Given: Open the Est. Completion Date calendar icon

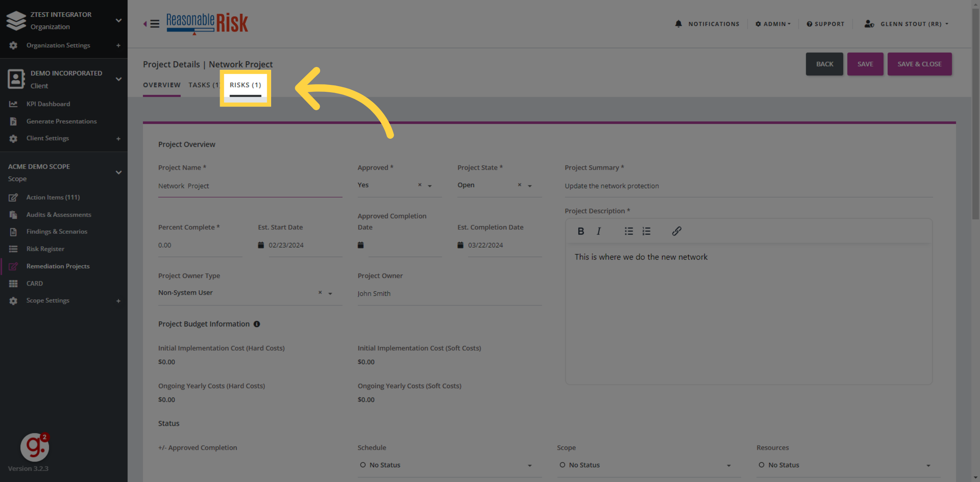Looking at the screenshot, I should (460, 245).
